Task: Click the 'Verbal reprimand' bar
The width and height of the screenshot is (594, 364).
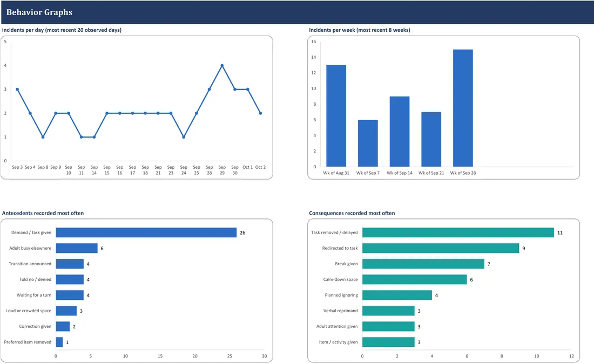Action: (388, 311)
